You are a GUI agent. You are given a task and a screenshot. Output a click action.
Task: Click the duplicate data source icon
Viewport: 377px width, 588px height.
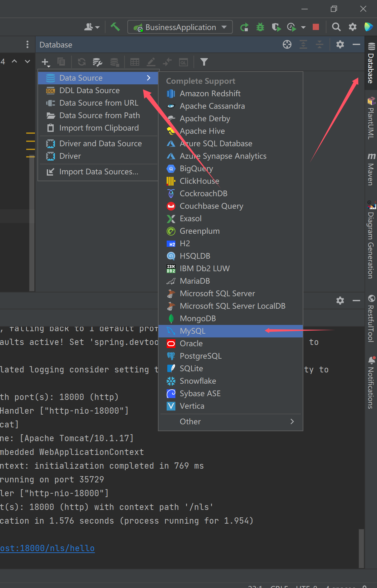(61, 62)
